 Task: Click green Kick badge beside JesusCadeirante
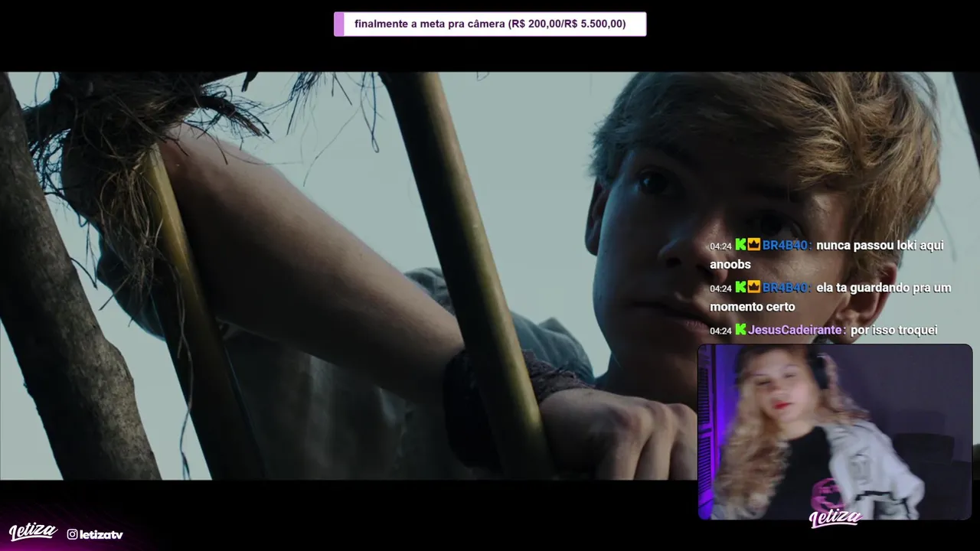(x=740, y=330)
